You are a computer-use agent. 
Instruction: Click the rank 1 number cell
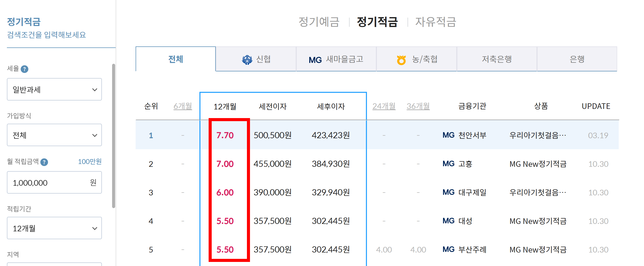[151, 135]
